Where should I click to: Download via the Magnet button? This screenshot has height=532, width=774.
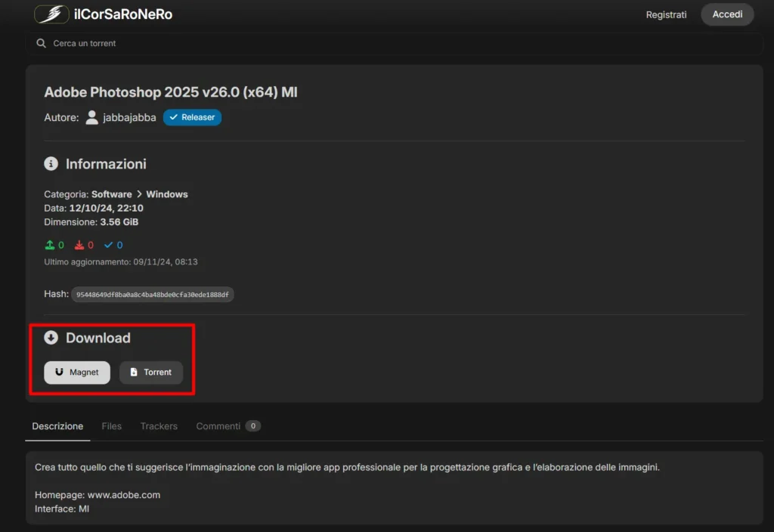tap(77, 372)
